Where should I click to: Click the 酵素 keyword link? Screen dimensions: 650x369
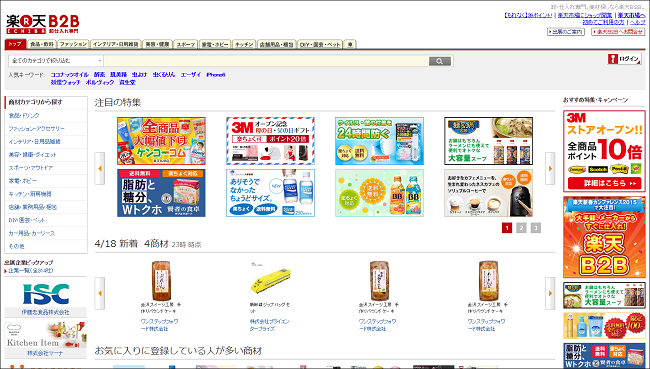[99, 75]
